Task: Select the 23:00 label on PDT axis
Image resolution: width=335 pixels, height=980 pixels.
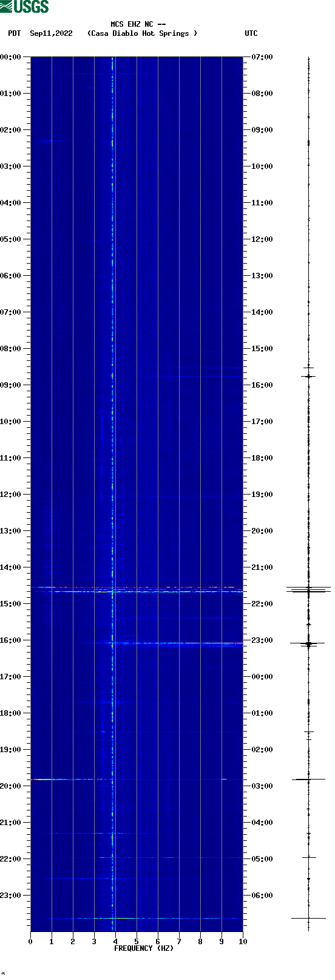Action: pos(11,896)
